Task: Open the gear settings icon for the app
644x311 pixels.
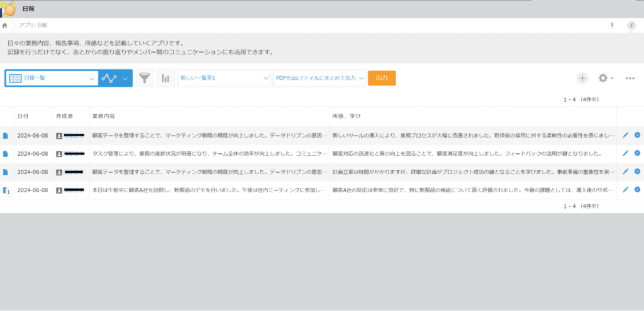Action: click(x=603, y=78)
